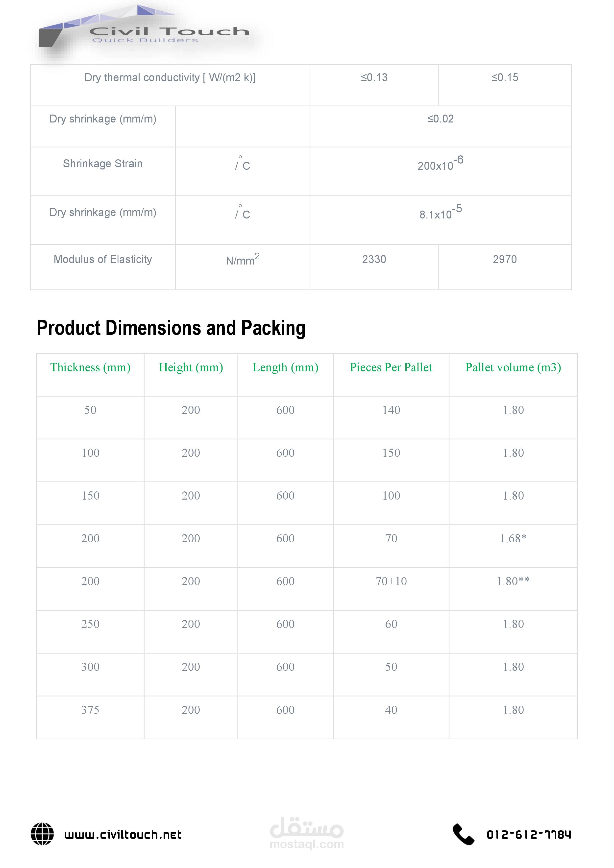Image resolution: width=614 pixels, height=868 pixels.
Task: Click the 2970 modulus value cell
Action: pyautogui.click(x=504, y=259)
